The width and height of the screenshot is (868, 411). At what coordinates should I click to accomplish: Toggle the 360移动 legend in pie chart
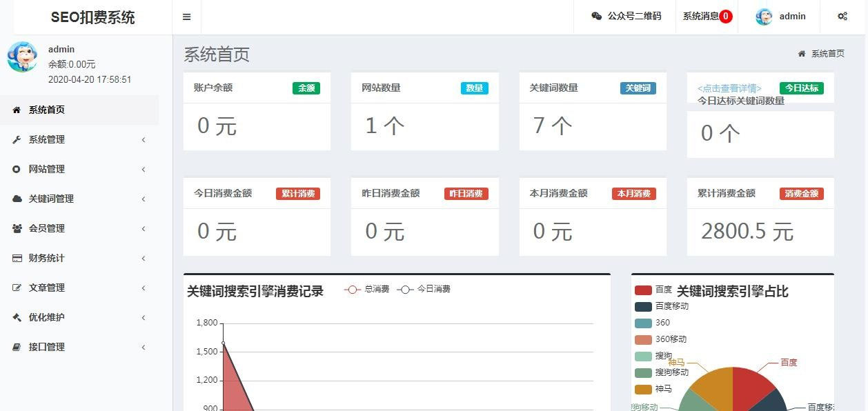click(x=647, y=339)
